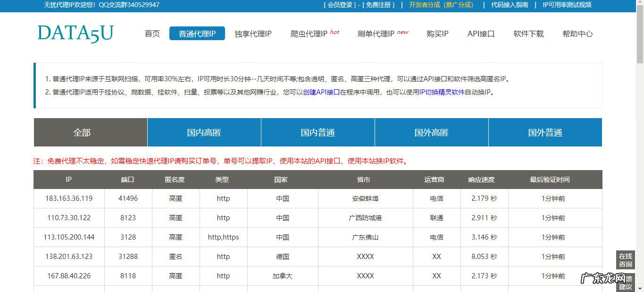Viewport: 644px width, 292px height.
Task: Open the 帮助中心 page
Action: [577, 34]
